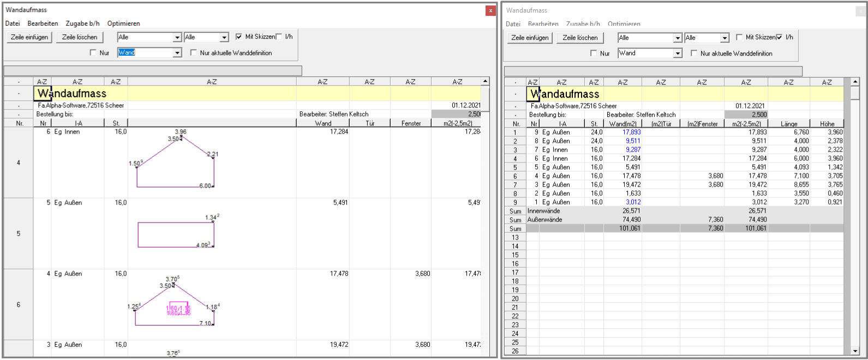Click Zeile löschen in the sketch-view window

click(80, 37)
